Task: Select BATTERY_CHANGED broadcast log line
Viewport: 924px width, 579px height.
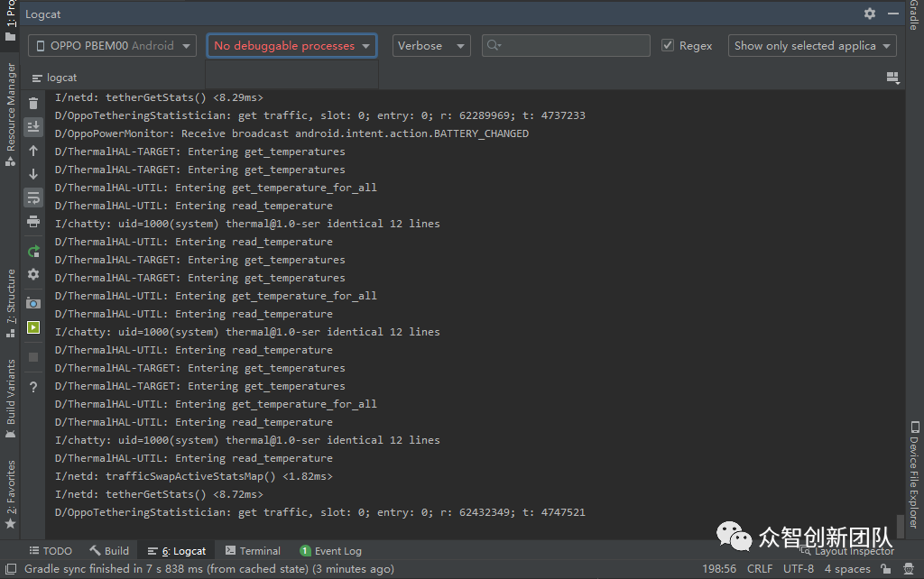Action: pyautogui.click(x=291, y=133)
